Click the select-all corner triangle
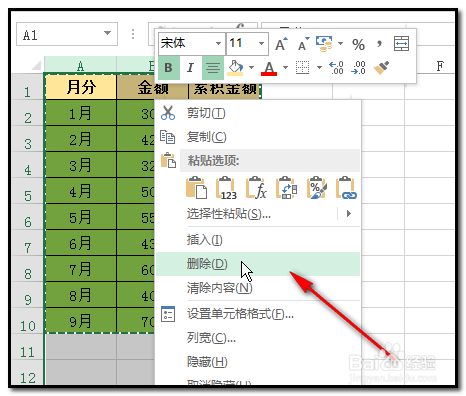 (x=36, y=65)
